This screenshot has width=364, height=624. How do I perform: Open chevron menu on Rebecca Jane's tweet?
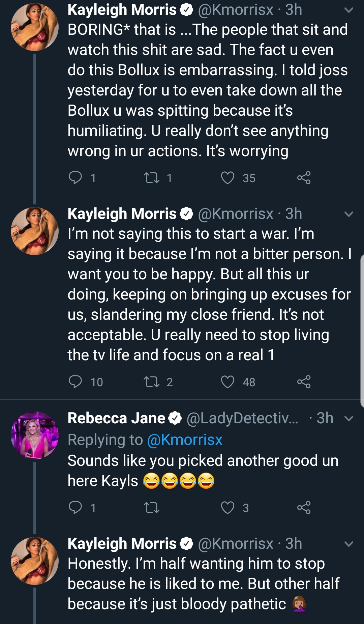click(x=349, y=419)
